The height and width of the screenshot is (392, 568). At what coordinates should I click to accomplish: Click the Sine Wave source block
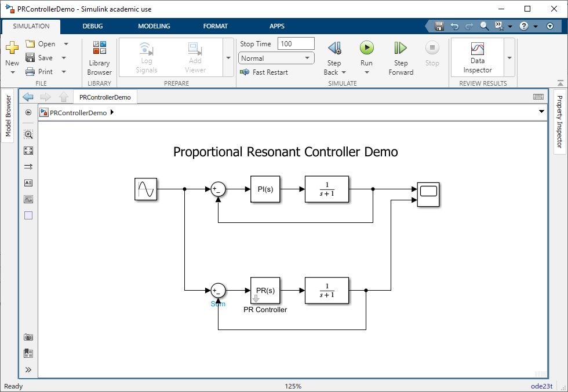[x=145, y=189]
